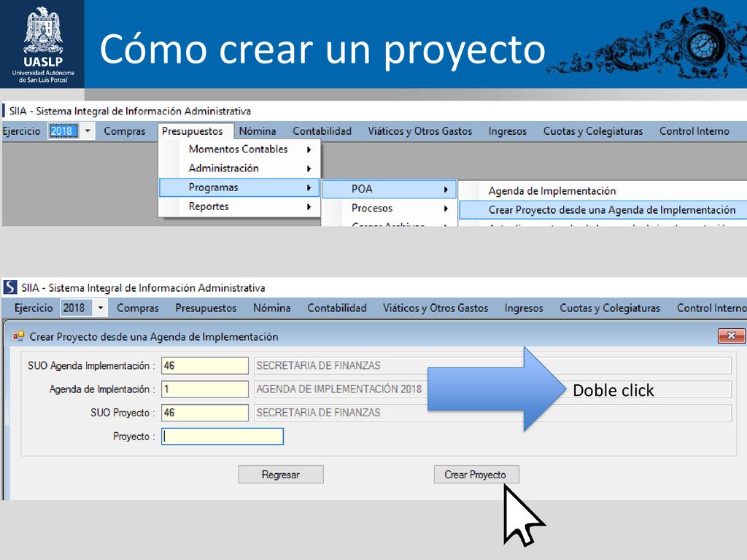The width and height of the screenshot is (747, 560).
Task: Open Contabilidad menu in lower SIIA window
Action: 337,308
